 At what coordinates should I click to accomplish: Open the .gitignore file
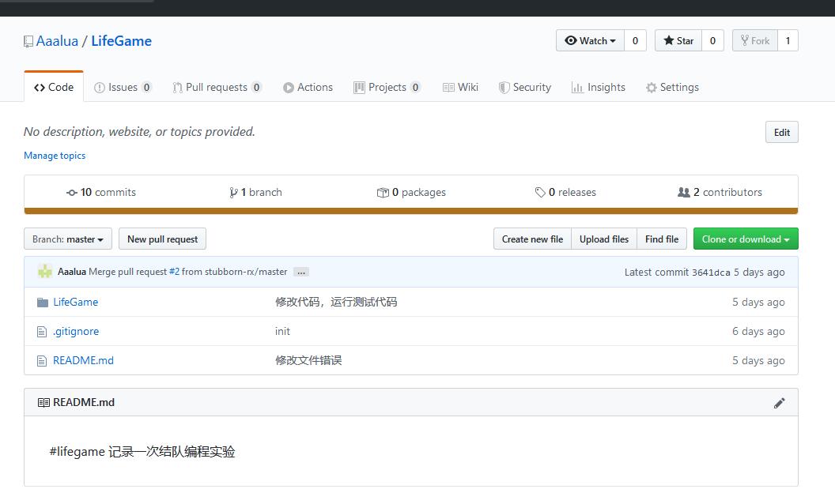[x=76, y=331]
